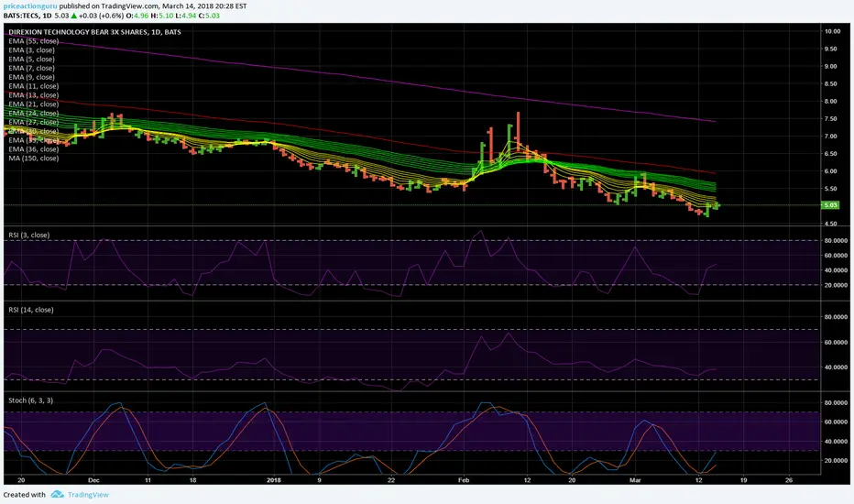Click the 19 date axis label

pyautogui.click(x=743, y=480)
